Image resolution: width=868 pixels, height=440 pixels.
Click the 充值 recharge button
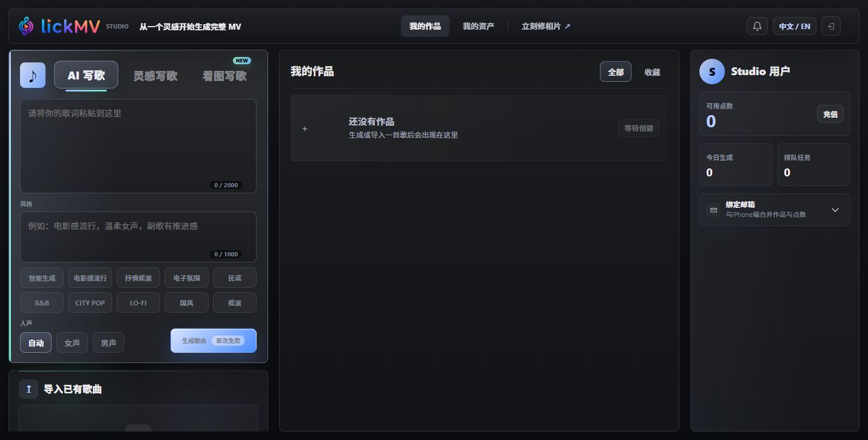click(830, 114)
